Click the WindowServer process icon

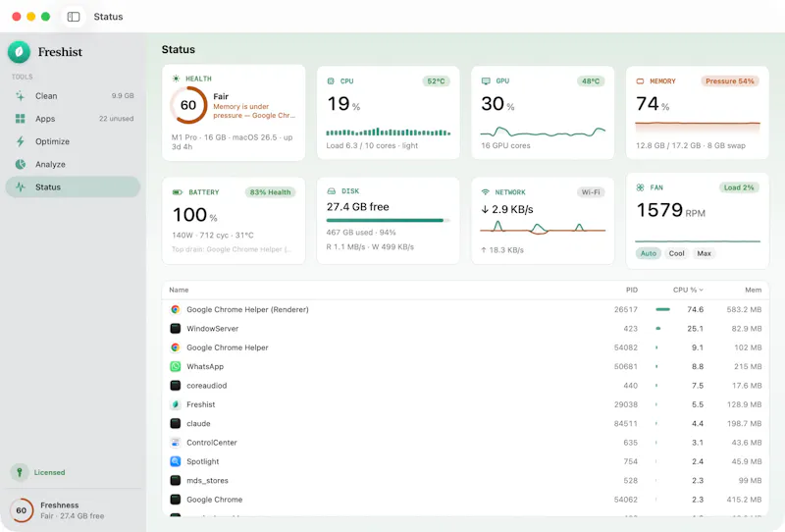176,329
